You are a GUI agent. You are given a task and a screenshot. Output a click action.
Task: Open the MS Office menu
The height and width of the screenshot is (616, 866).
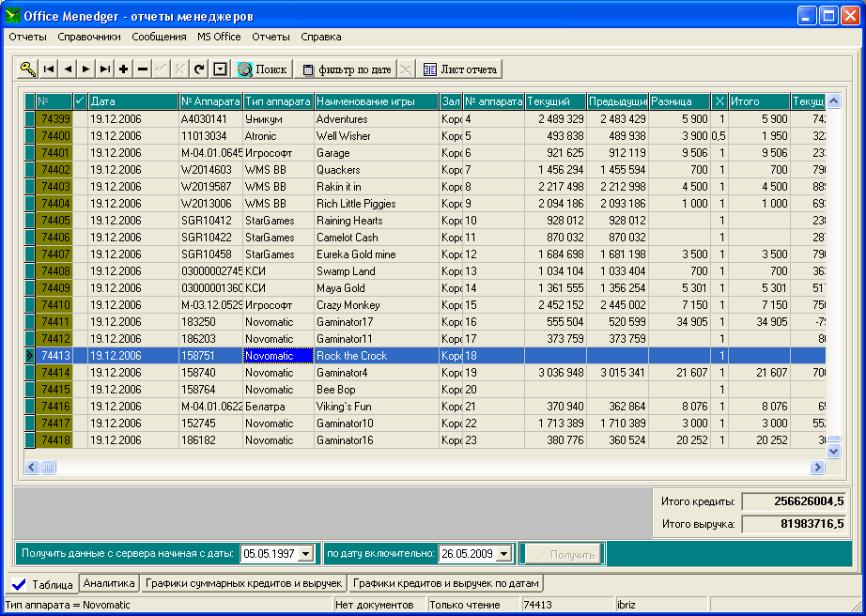(x=219, y=37)
